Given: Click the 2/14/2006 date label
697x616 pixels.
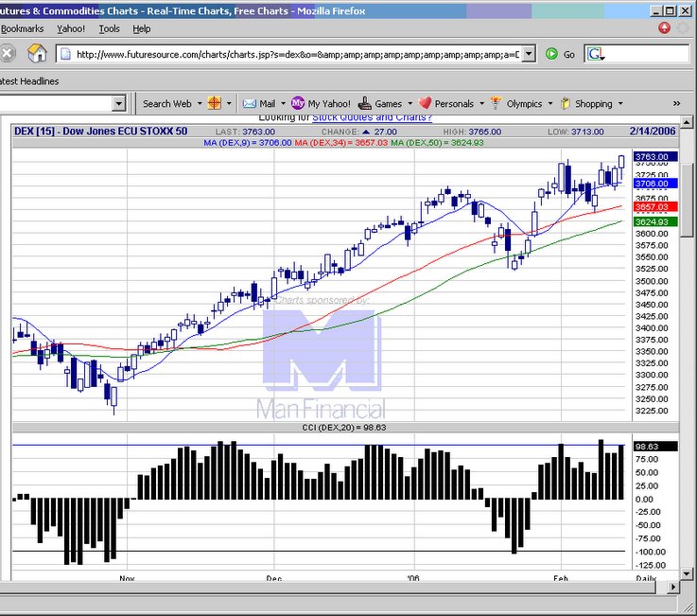Looking at the screenshot, I should click(653, 132).
